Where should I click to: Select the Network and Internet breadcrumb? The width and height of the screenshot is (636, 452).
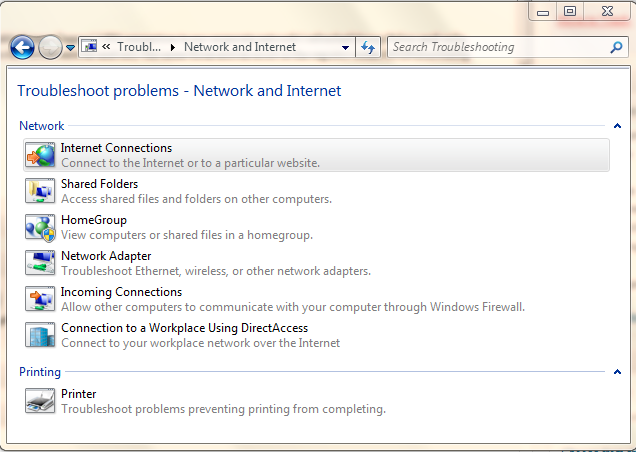(240, 47)
